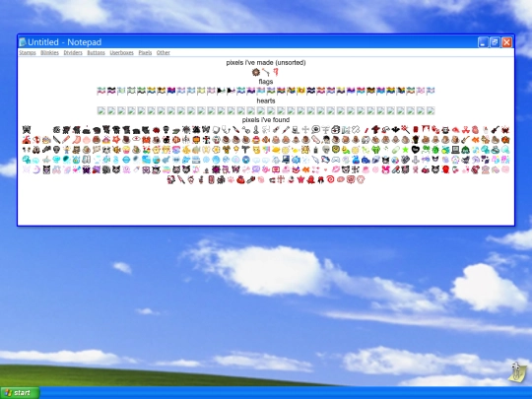Click the red and white pill pixel

396,169
